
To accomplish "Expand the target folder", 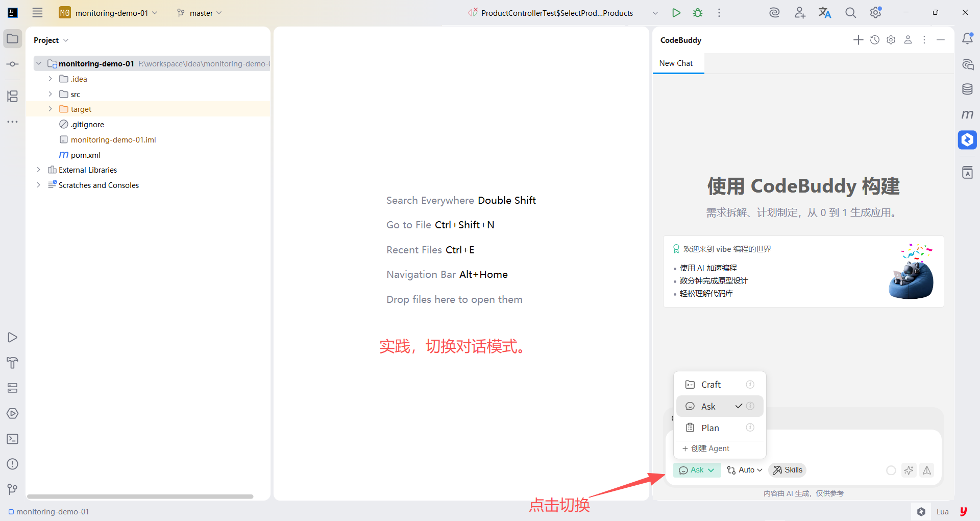I will tap(50, 109).
